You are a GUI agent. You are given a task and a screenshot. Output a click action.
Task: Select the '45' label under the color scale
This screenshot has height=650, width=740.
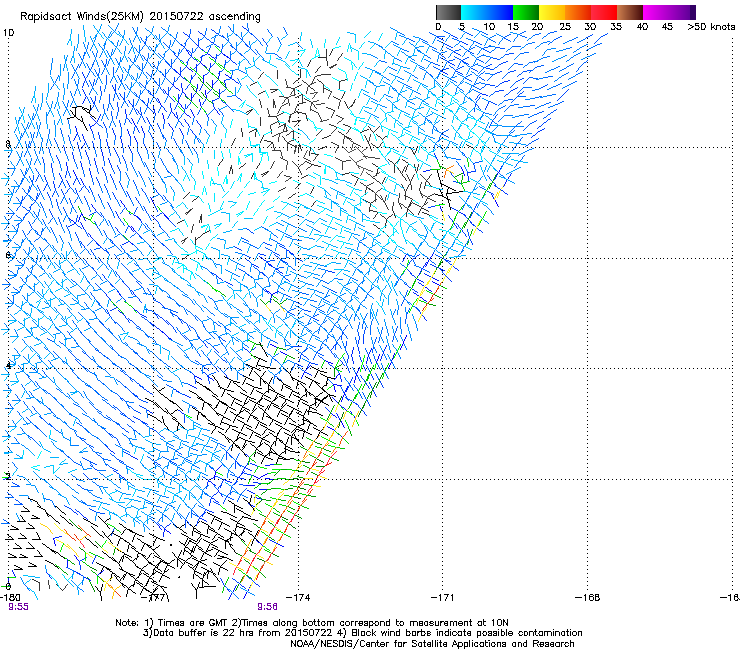(667, 26)
